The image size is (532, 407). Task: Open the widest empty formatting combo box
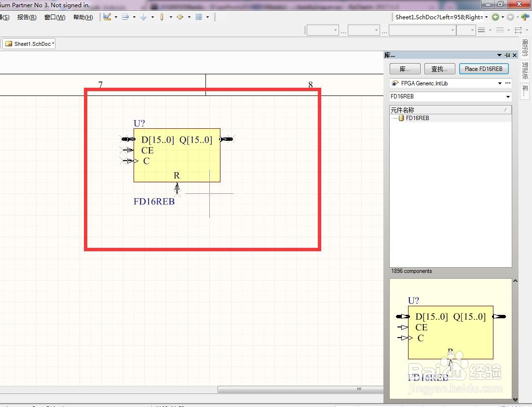tap(423, 30)
